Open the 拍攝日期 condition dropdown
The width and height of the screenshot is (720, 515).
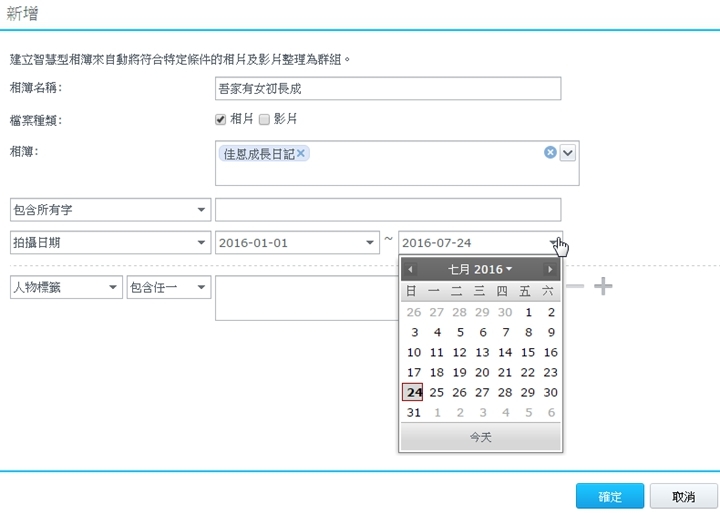[109, 243]
